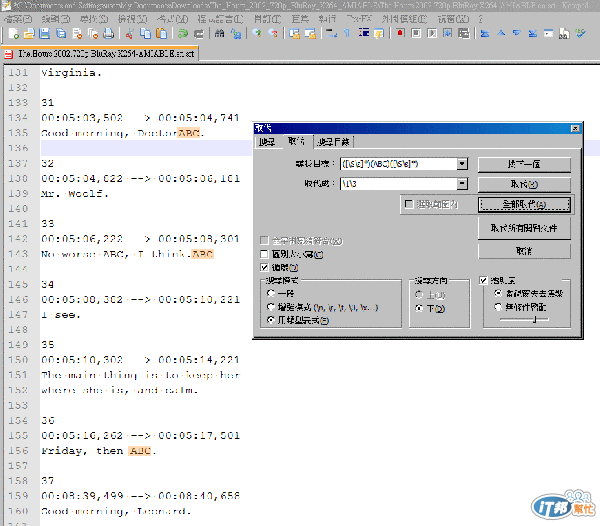This screenshot has width=600, height=526.
Task: Click the Replace All button
Action: tap(524, 205)
